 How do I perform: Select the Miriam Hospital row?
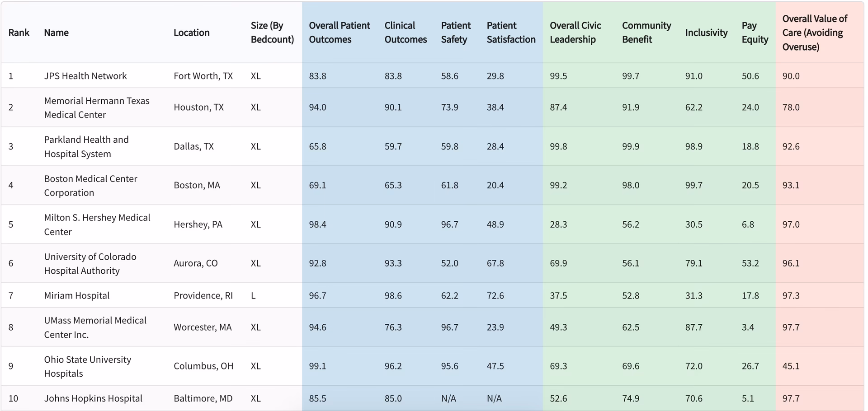tap(77, 295)
